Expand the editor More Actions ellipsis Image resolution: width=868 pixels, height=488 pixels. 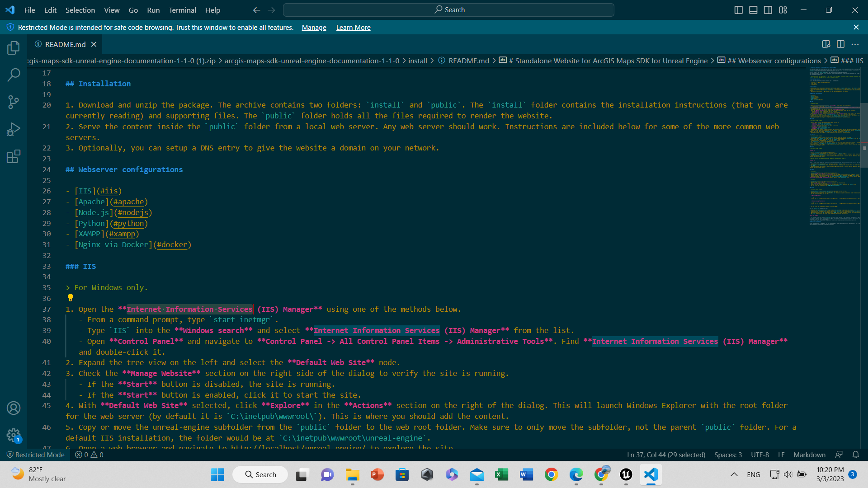pyautogui.click(x=855, y=44)
